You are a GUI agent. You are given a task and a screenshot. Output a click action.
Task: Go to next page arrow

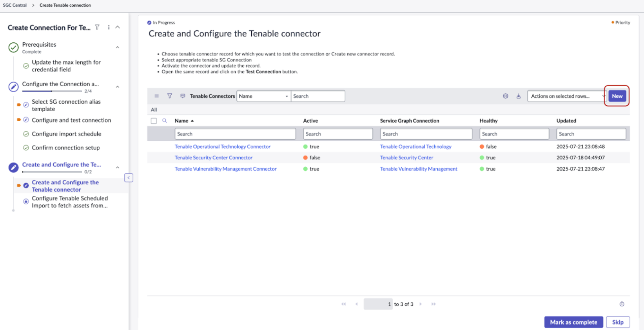(421, 304)
